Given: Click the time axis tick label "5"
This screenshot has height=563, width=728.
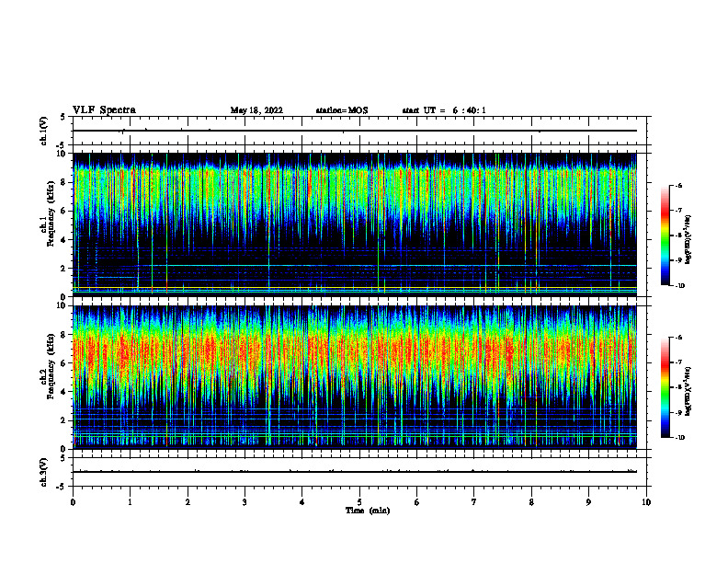Looking at the screenshot, I should click(359, 502).
